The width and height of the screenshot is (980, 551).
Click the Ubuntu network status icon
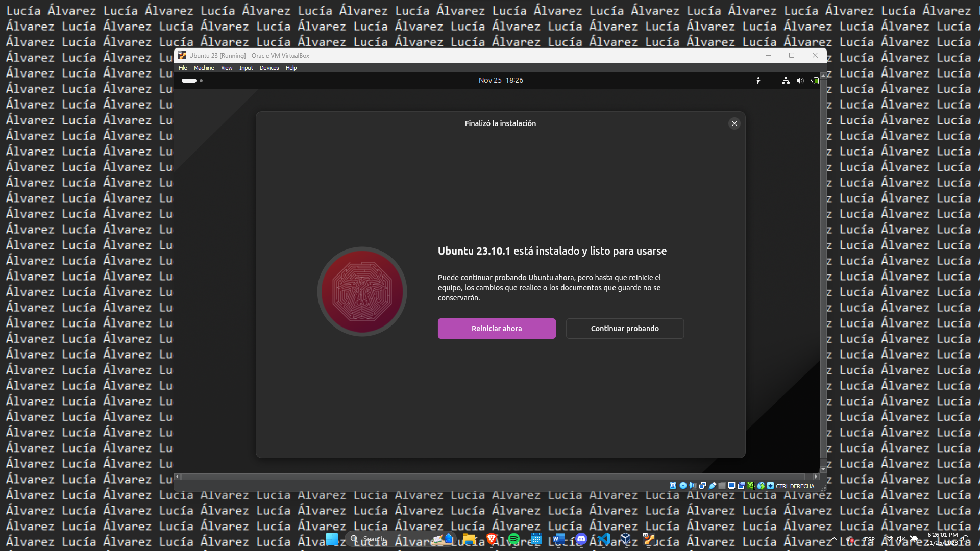click(786, 81)
